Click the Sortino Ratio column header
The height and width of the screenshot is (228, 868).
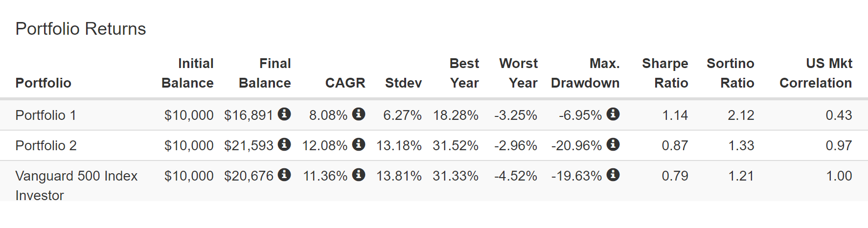[731, 73]
